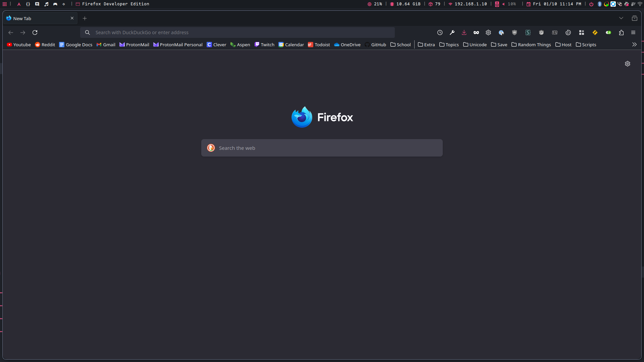
Task: Click the private browsing mask icon
Action: point(476,33)
